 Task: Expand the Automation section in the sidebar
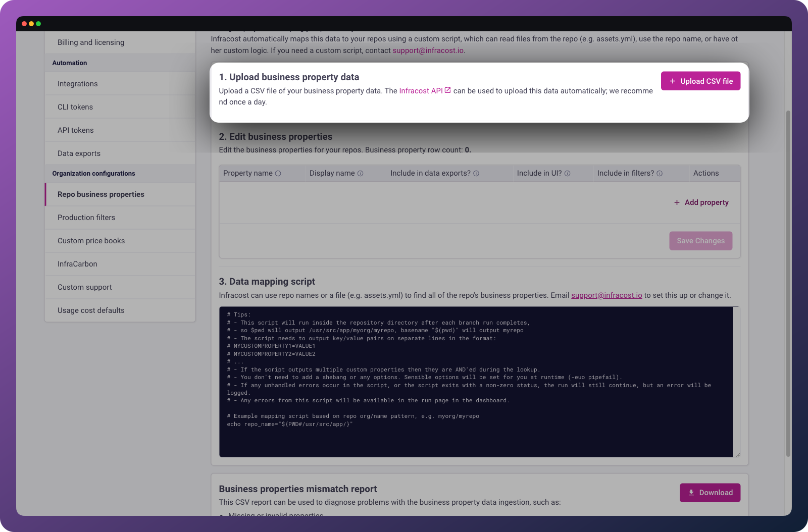[69, 63]
